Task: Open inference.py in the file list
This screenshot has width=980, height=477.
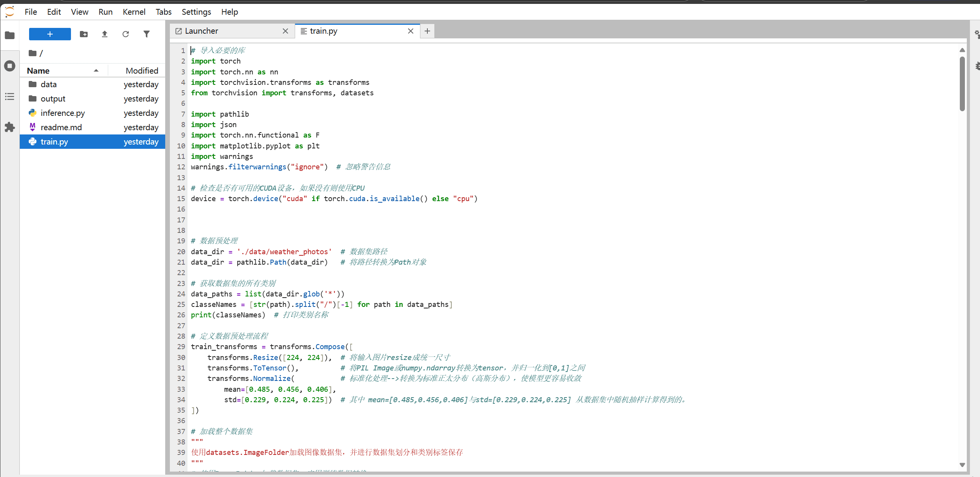Action: point(62,113)
